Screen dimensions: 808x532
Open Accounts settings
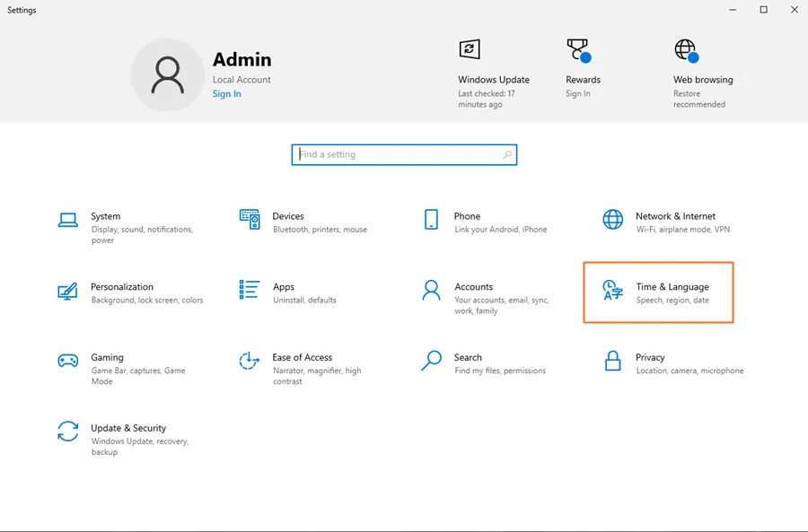coord(474,292)
